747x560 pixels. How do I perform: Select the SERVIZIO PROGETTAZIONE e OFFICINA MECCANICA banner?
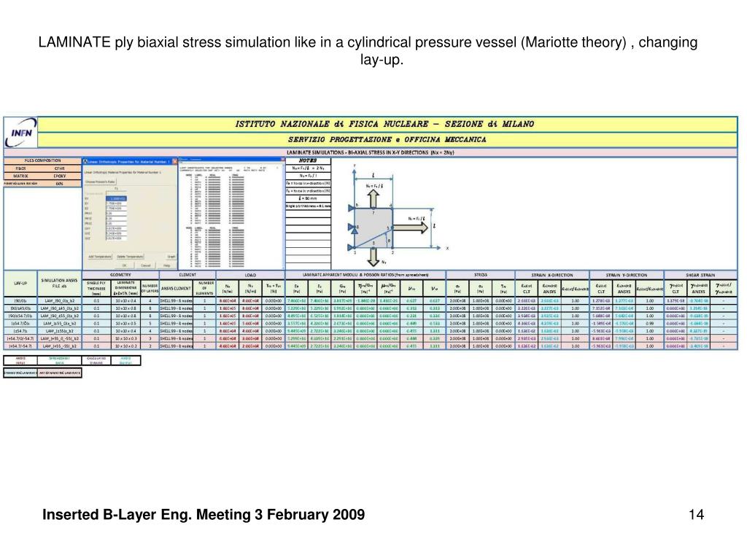(387, 140)
